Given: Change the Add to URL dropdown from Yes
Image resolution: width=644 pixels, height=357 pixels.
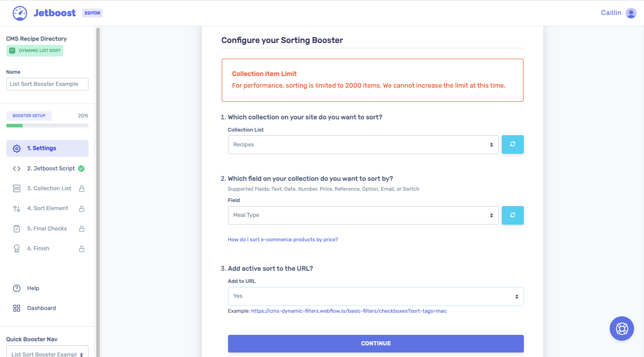Looking at the screenshot, I should pyautogui.click(x=375, y=296).
